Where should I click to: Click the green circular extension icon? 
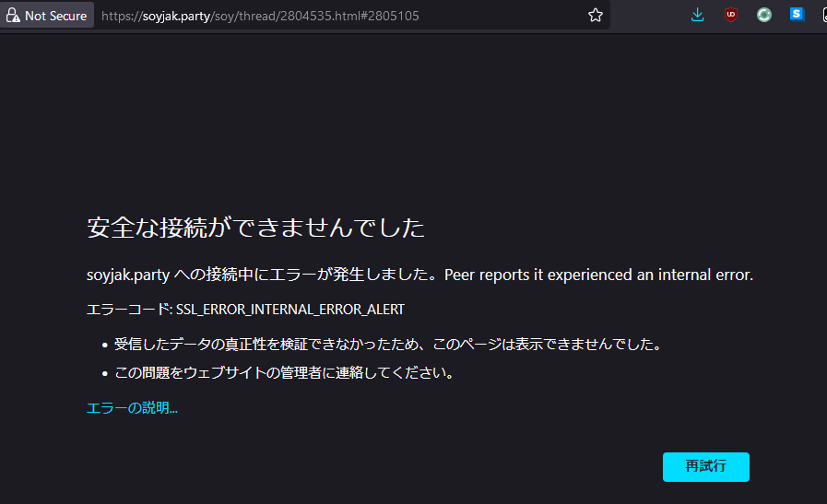pyautogui.click(x=764, y=16)
